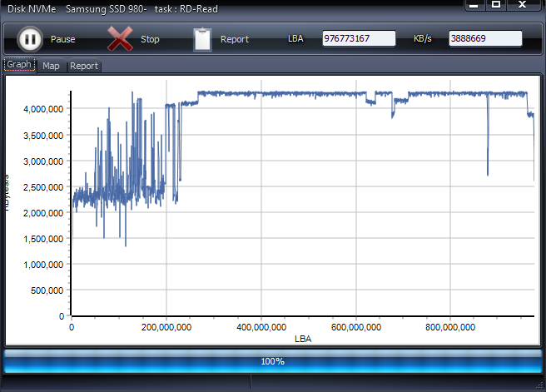546x392 pixels.
Task: Click the 200,000,000 x-axis label
Action: click(x=166, y=327)
